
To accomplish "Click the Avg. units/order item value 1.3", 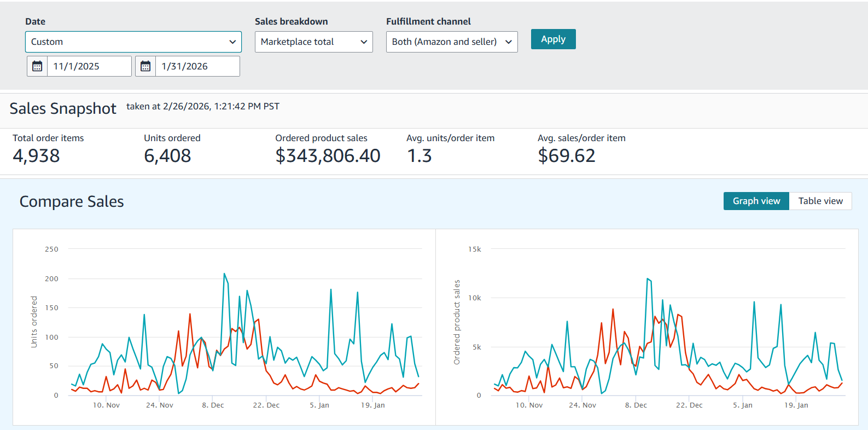I will pyautogui.click(x=420, y=156).
